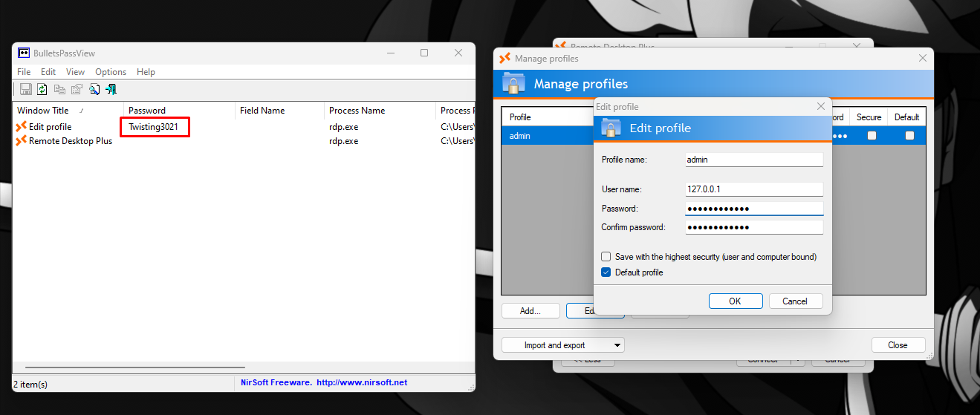Viewport: 980px width, 415px height.
Task: Open the nirsoft.net link in status bar
Action: click(x=362, y=383)
